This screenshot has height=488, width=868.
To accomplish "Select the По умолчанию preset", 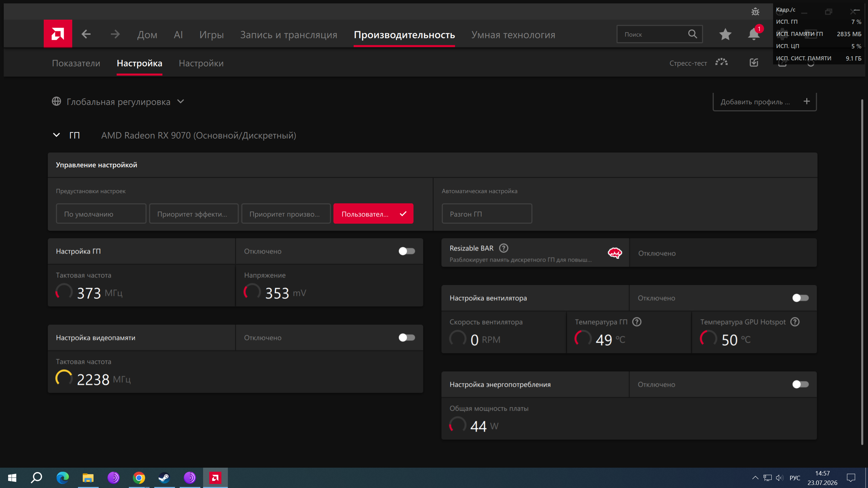I will tap(101, 213).
